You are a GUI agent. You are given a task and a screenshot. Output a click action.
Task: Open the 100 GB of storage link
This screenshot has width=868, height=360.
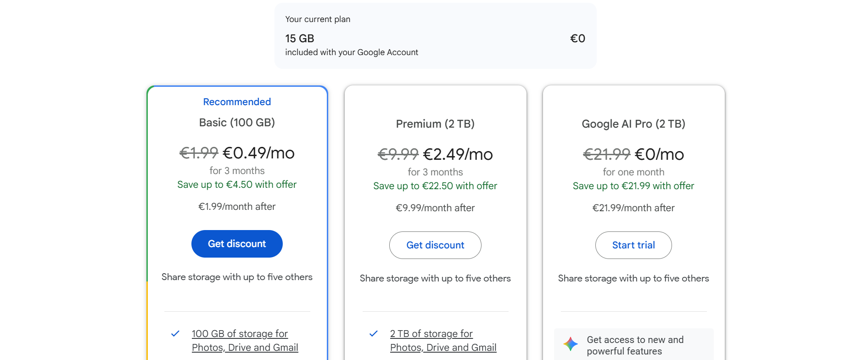[240, 334]
